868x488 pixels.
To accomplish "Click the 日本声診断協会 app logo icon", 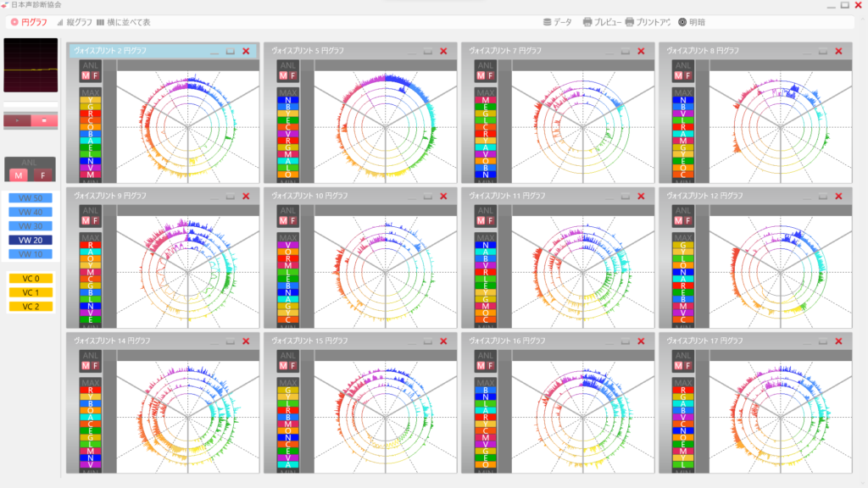I will [x=4, y=5].
